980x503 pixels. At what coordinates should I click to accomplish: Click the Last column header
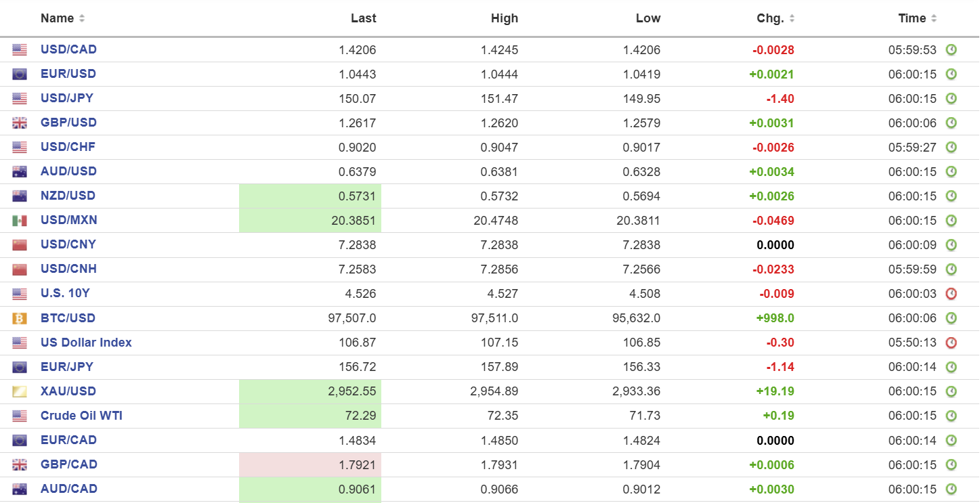click(x=363, y=18)
